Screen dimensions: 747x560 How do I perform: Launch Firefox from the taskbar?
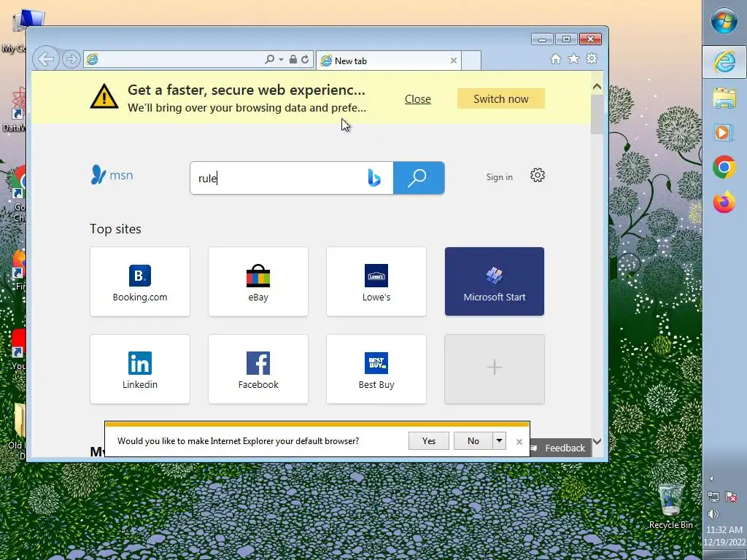point(724,202)
